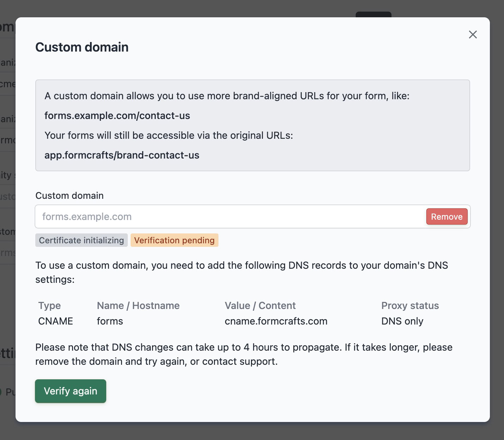This screenshot has height=440, width=504.
Task: Click the Verify again button
Action: [x=71, y=391]
